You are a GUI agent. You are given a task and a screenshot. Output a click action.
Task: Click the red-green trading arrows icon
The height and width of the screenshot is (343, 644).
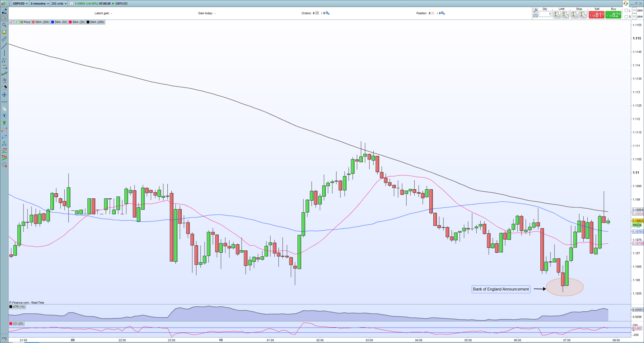[x=626, y=4]
